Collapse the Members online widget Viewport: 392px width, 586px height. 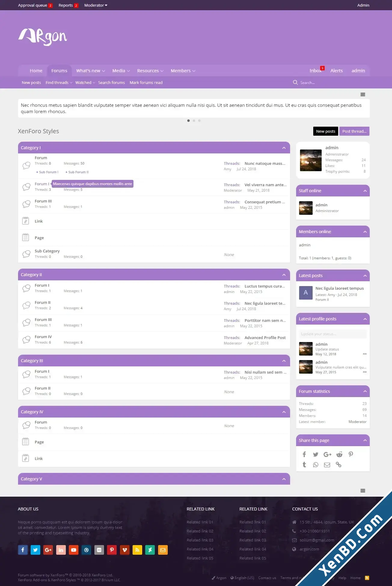(365, 232)
